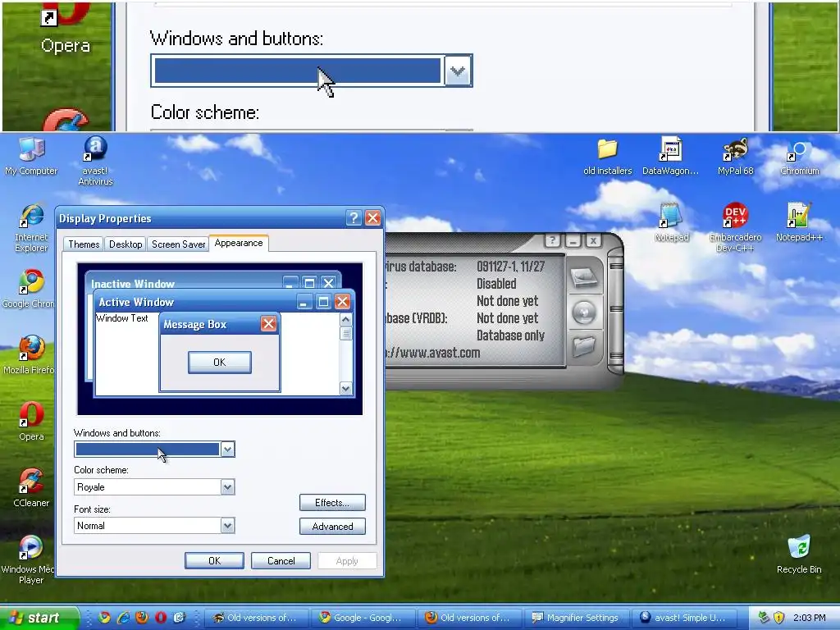Click Opera icon in quick launch
Image resolution: width=840 pixels, height=630 pixels.
point(161,618)
